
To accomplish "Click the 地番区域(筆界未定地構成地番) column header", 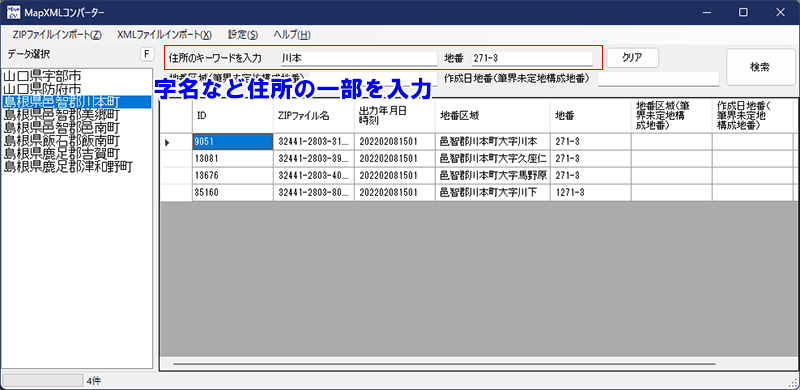I will tap(672, 116).
